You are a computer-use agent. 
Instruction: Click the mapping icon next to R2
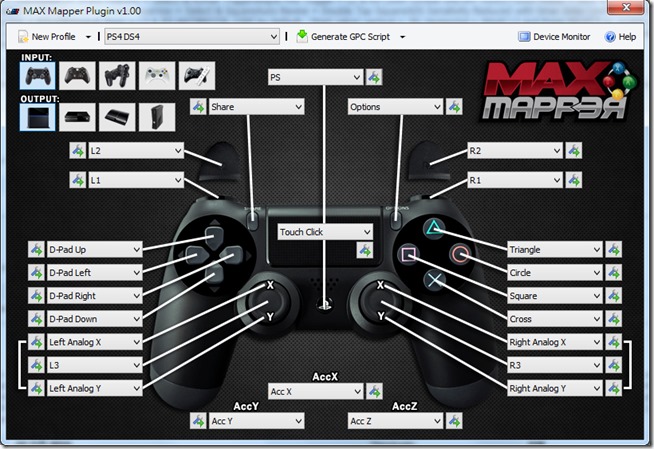pyautogui.click(x=574, y=151)
